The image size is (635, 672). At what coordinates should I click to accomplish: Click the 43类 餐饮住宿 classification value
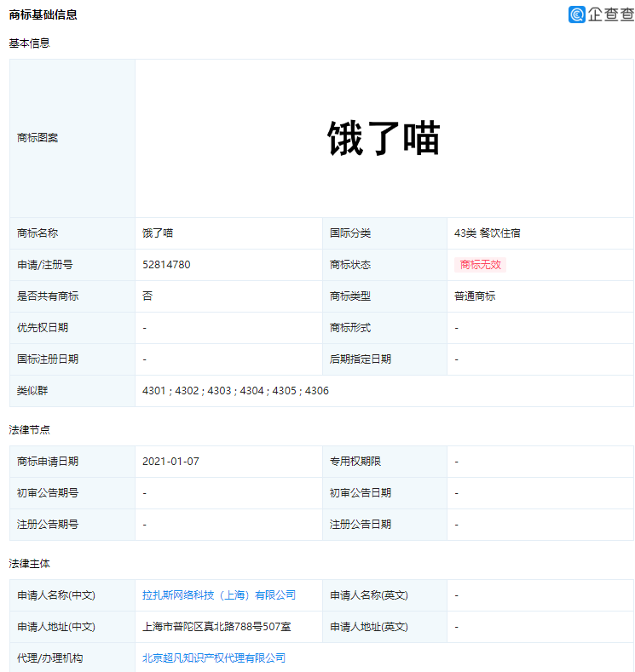click(487, 233)
